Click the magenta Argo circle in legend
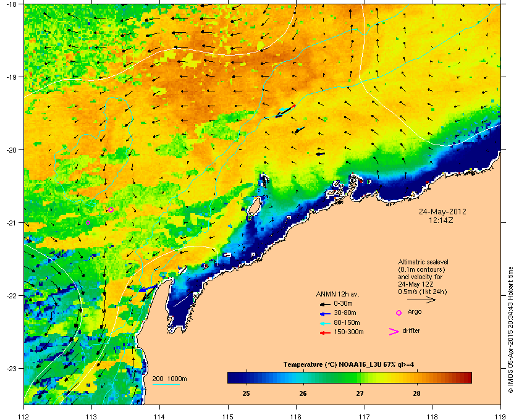The height and width of the screenshot is (420, 519). tap(399, 313)
